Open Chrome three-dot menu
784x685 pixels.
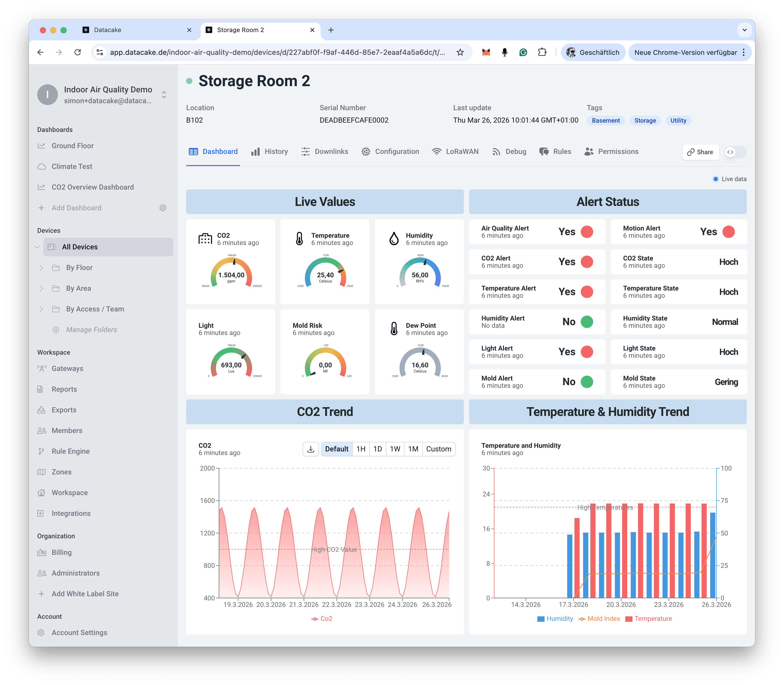point(743,52)
